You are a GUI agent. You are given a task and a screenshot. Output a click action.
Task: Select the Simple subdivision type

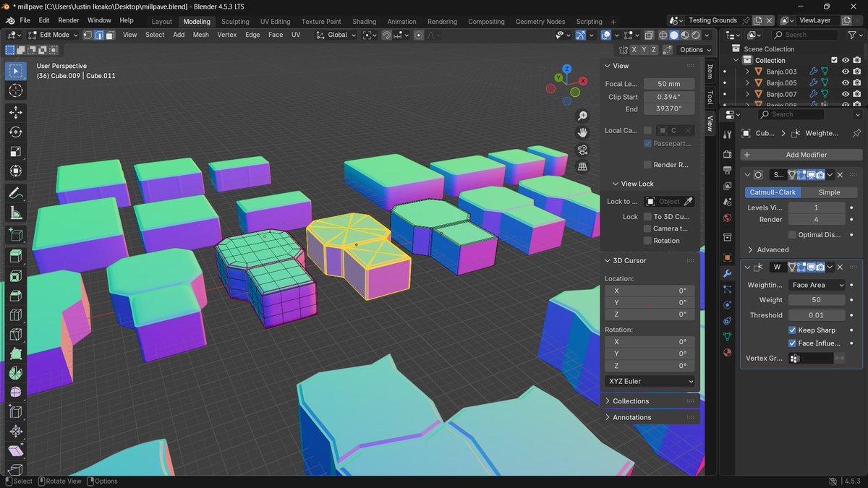pos(829,192)
